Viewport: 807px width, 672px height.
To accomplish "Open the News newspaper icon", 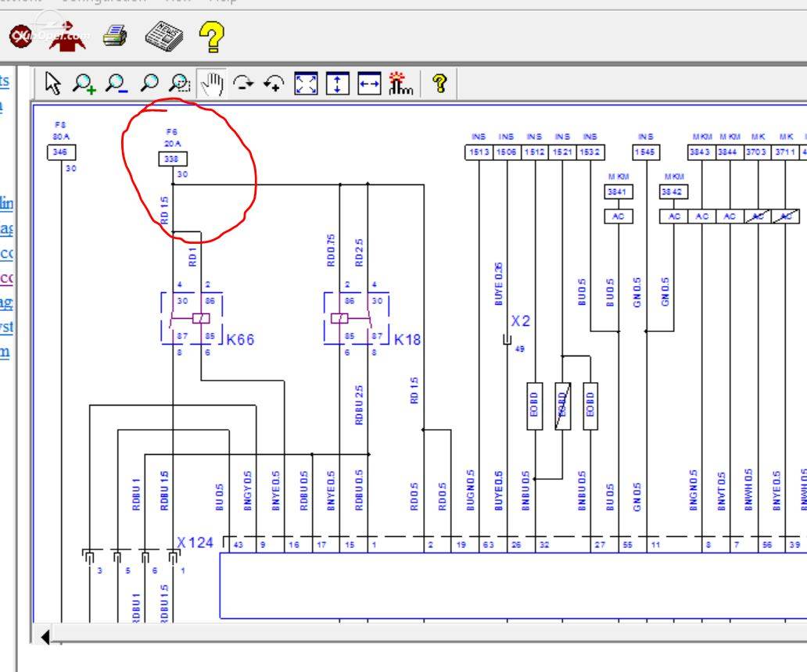I will pos(164,36).
